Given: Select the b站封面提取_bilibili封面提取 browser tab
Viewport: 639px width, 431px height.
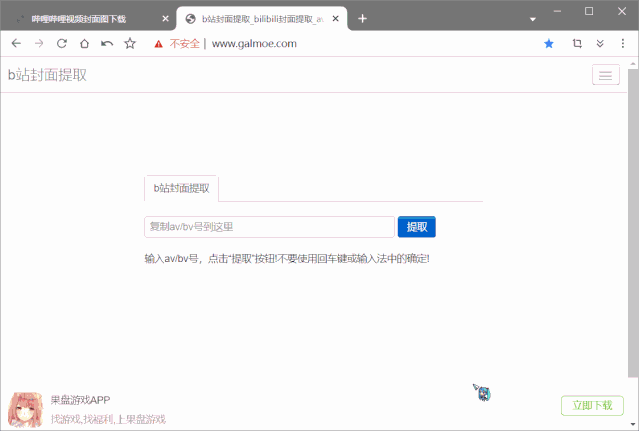Looking at the screenshot, I should 261,19.
